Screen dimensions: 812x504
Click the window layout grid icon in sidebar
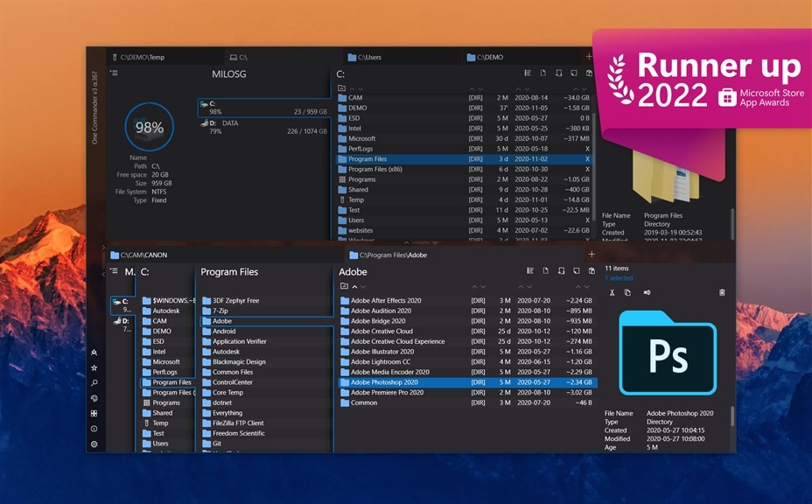tap(94, 411)
